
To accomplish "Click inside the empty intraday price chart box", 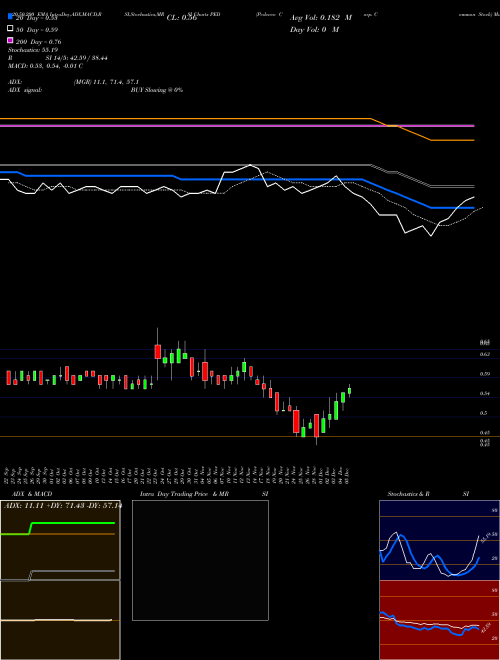I will [x=200, y=560].
